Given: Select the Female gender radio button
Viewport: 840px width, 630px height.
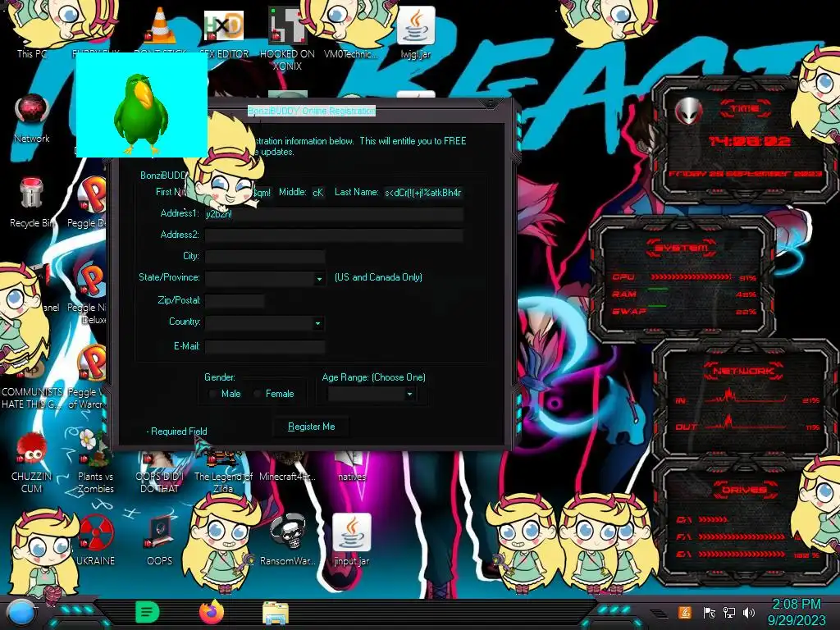Looking at the screenshot, I should (x=257, y=395).
